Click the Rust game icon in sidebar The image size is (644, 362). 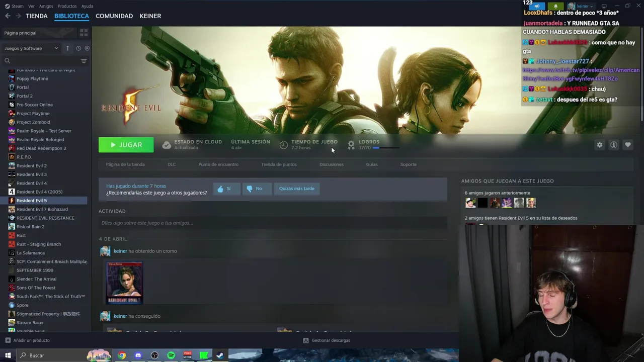click(12, 235)
